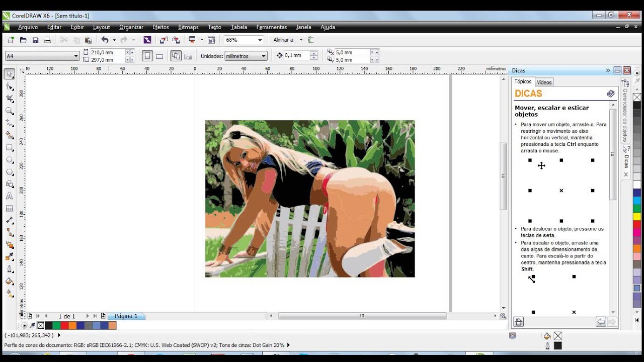Viewport: 644px width, 362px height.
Task: Pick the red swatch in document palette
Action: [x=64, y=325]
